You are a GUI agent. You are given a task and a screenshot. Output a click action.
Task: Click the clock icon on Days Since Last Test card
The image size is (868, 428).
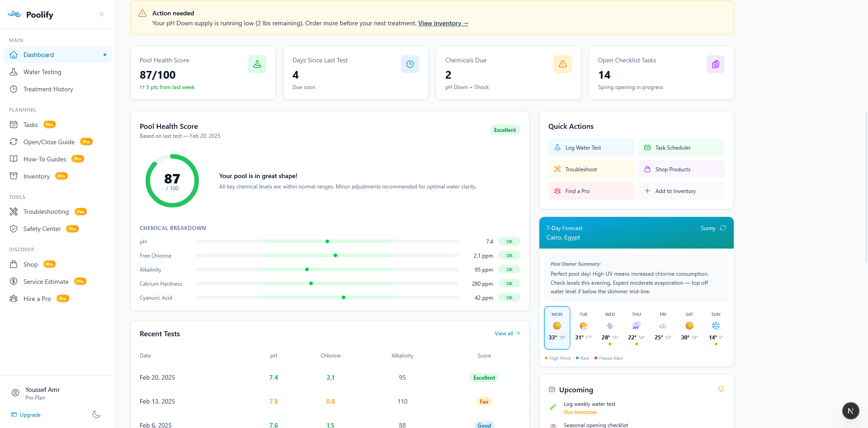click(x=410, y=64)
